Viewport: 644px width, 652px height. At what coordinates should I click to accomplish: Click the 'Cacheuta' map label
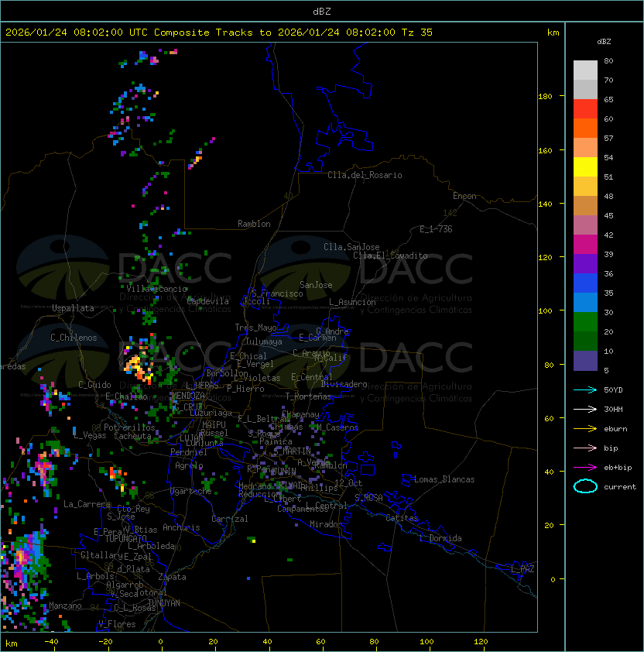[x=132, y=436]
